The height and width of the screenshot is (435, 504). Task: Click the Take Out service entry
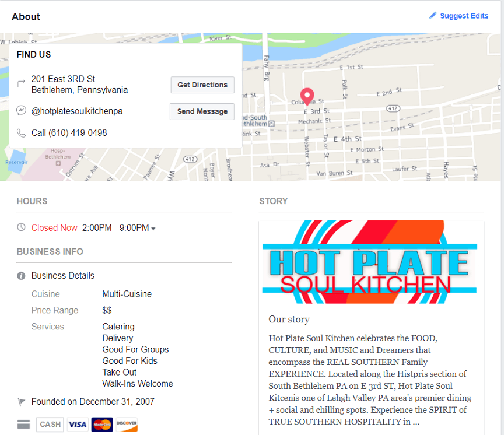tap(119, 373)
